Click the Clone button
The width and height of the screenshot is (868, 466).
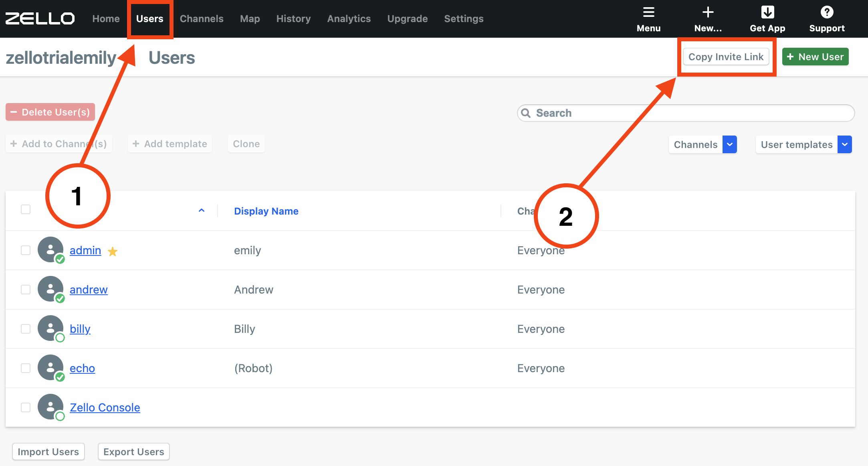tap(246, 144)
